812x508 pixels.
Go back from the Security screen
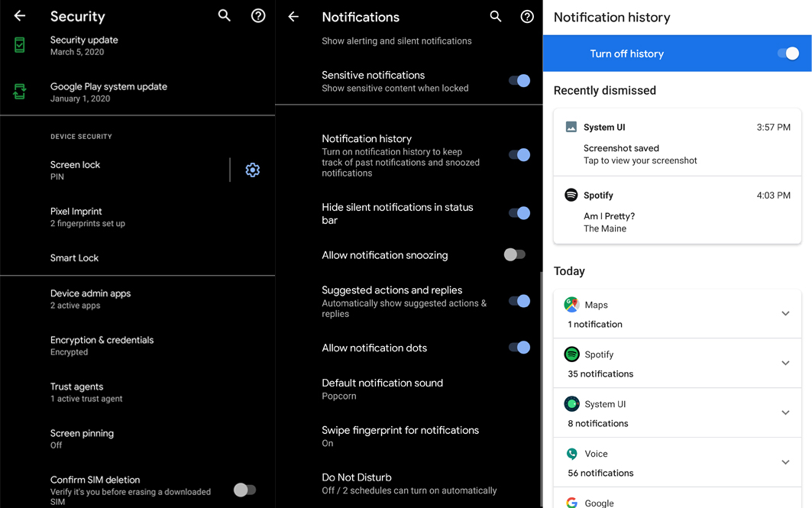click(20, 16)
